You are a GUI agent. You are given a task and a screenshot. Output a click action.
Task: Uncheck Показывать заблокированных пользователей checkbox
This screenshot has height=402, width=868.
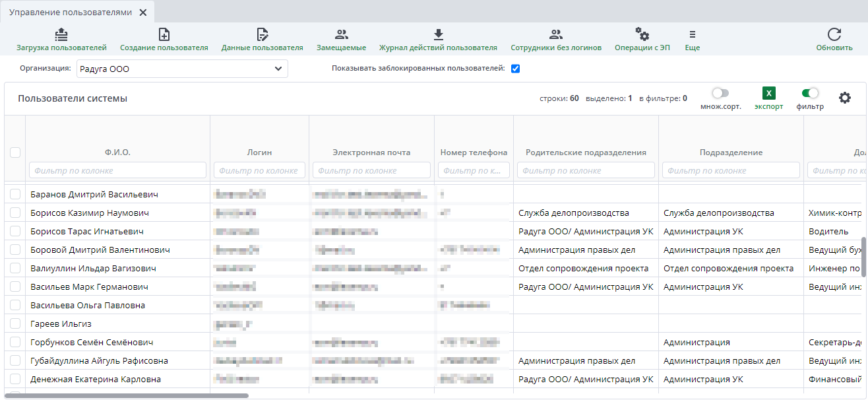pos(516,69)
